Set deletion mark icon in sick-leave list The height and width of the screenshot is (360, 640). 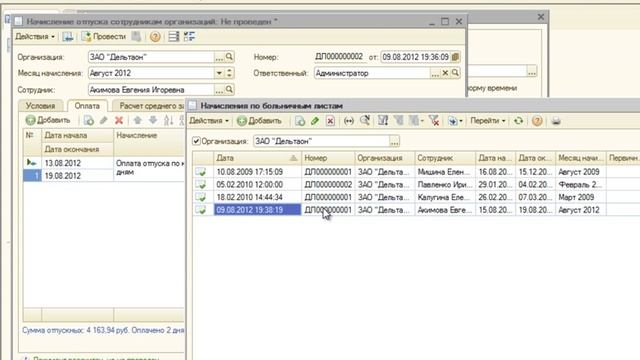pos(330,121)
